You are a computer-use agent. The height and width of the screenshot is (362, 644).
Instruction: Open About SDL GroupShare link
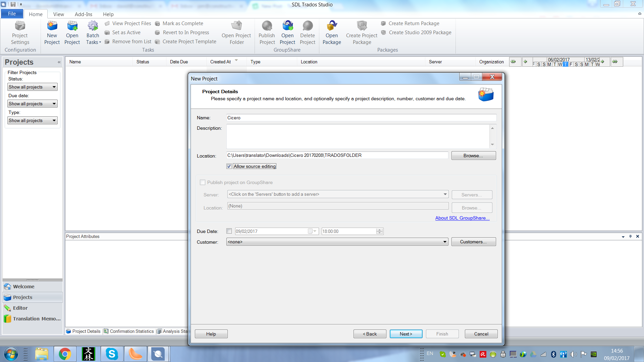(462, 218)
